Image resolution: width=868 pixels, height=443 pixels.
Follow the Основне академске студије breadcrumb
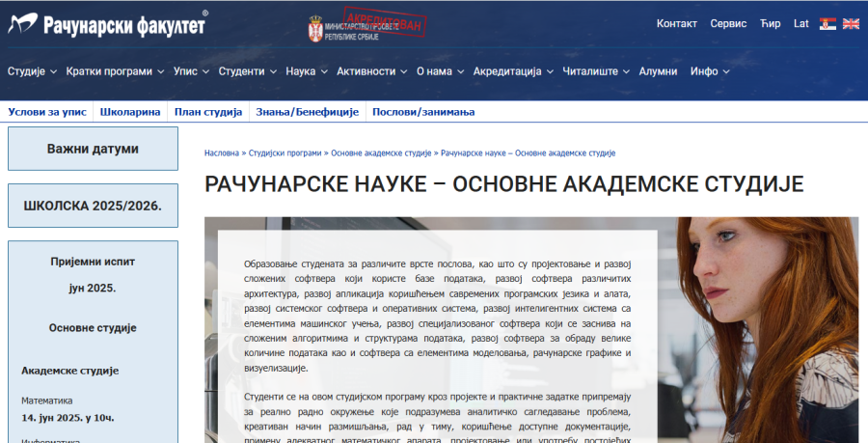[381, 152]
